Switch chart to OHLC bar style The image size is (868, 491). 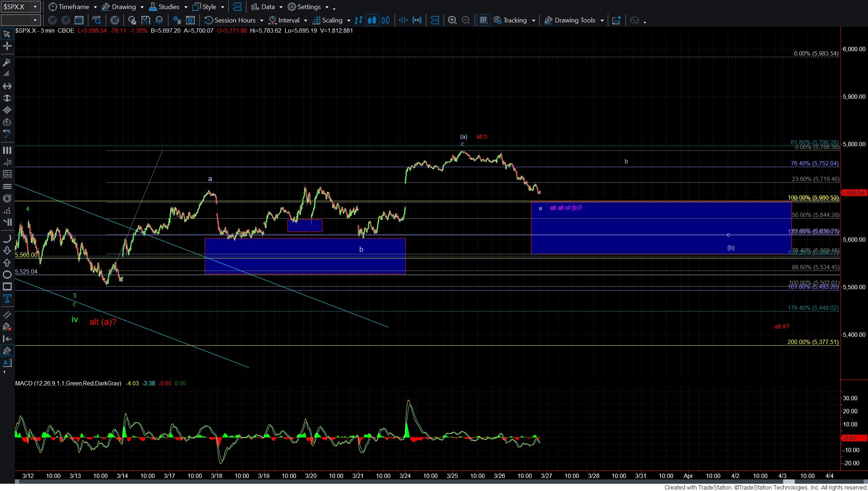[359, 20]
